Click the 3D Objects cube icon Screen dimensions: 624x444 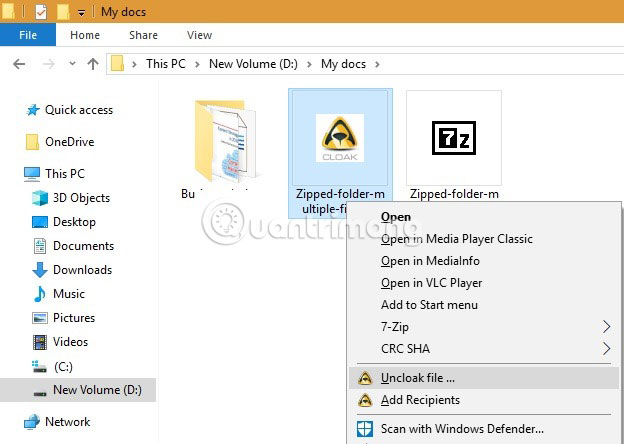[40, 198]
